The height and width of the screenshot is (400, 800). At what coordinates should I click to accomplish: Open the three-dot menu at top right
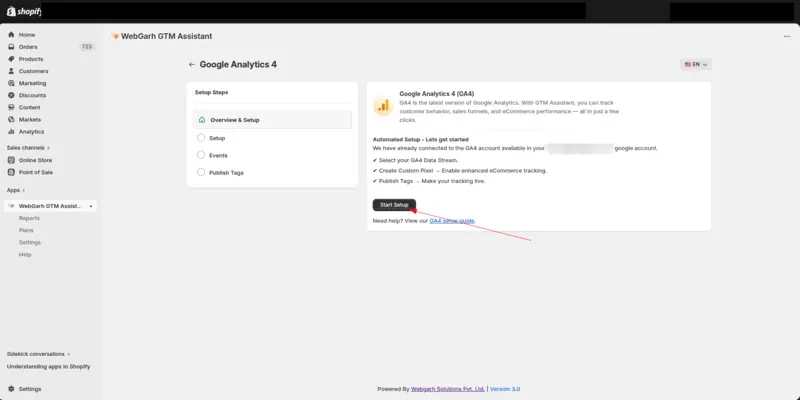tap(787, 36)
